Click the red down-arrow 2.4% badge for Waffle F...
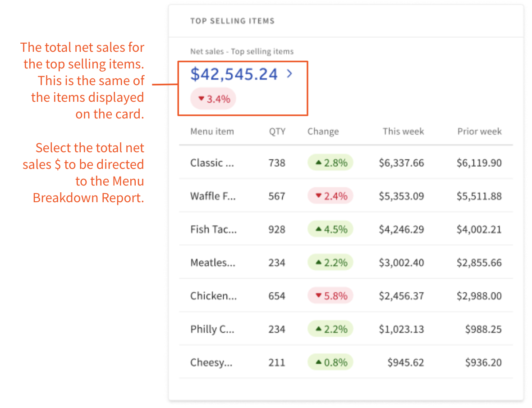This screenshot has height=408, width=532. [x=330, y=196]
